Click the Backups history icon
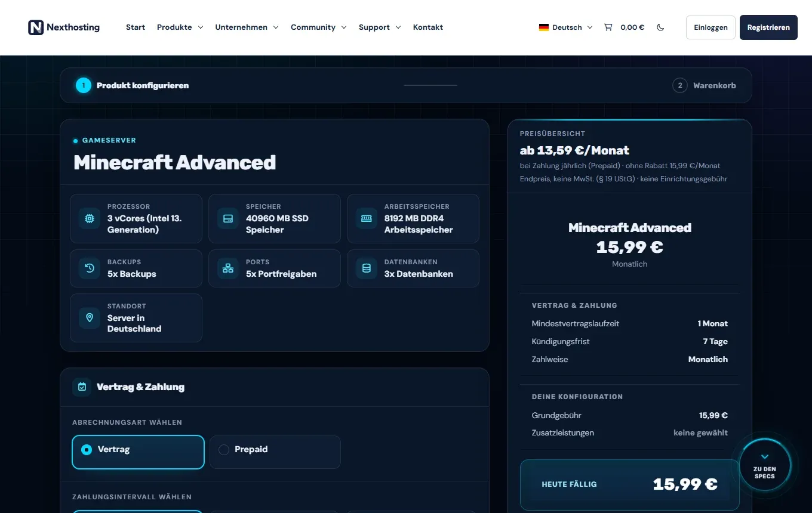Viewport: 812px width, 513px height. pyautogui.click(x=90, y=268)
